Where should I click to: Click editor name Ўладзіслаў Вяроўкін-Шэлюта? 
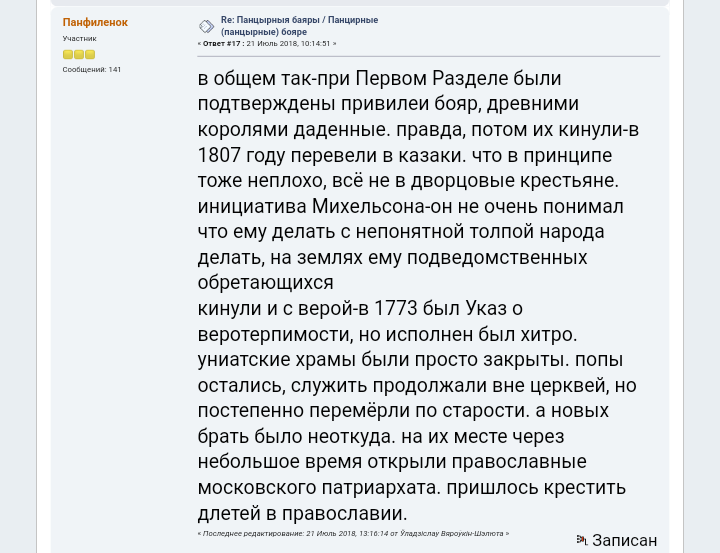451,534
